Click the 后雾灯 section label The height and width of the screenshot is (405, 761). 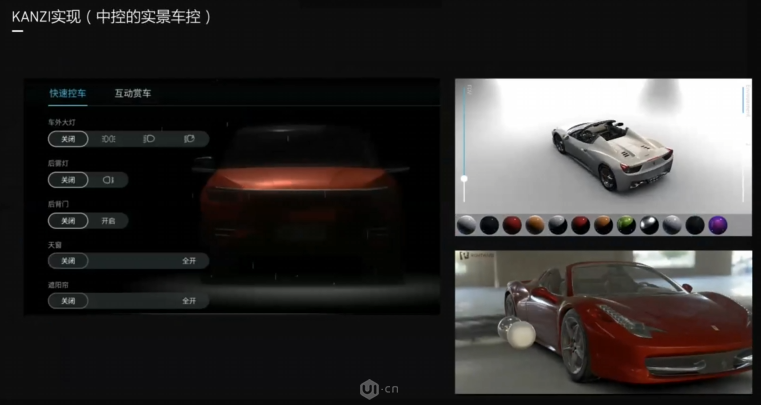pos(58,164)
